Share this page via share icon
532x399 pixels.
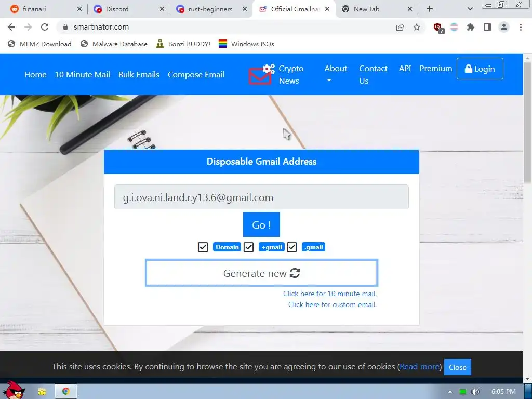coord(400,28)
